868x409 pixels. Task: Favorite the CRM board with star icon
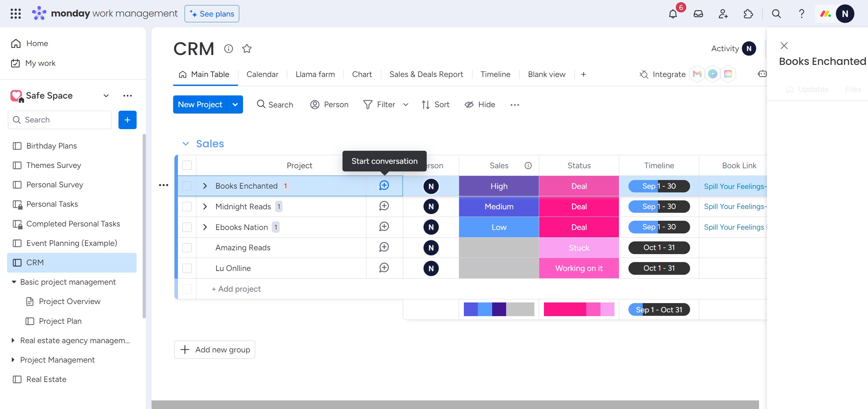pyautogui.click(x=247, y=49)
